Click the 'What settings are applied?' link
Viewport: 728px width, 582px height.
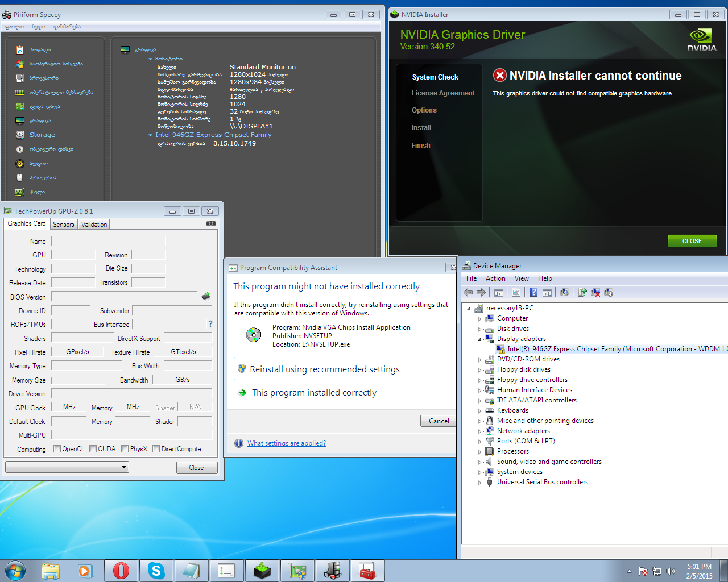pyautogui.click(x=287, y=443)
